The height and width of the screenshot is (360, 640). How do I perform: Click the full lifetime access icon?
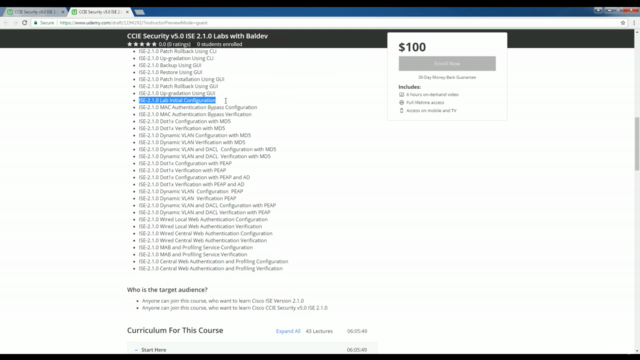coord(401,102)
